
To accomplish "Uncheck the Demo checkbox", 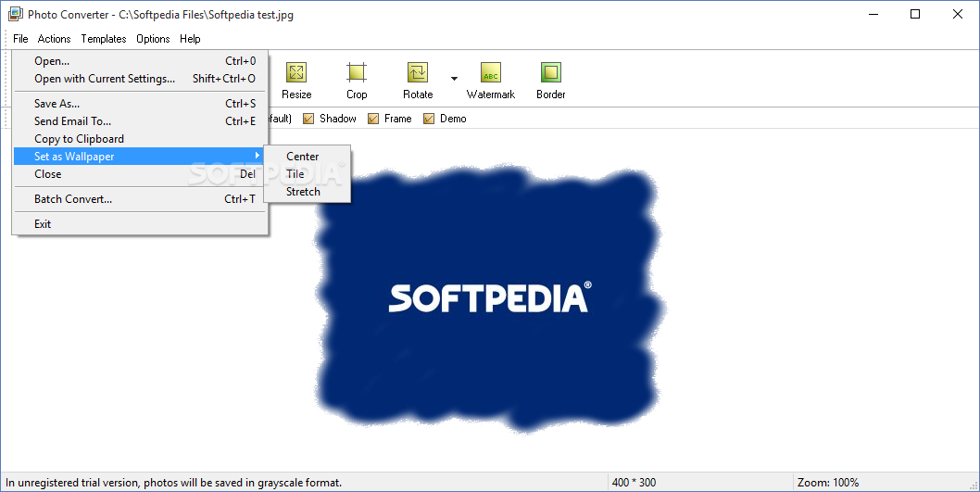I will (x=429, y=119).
